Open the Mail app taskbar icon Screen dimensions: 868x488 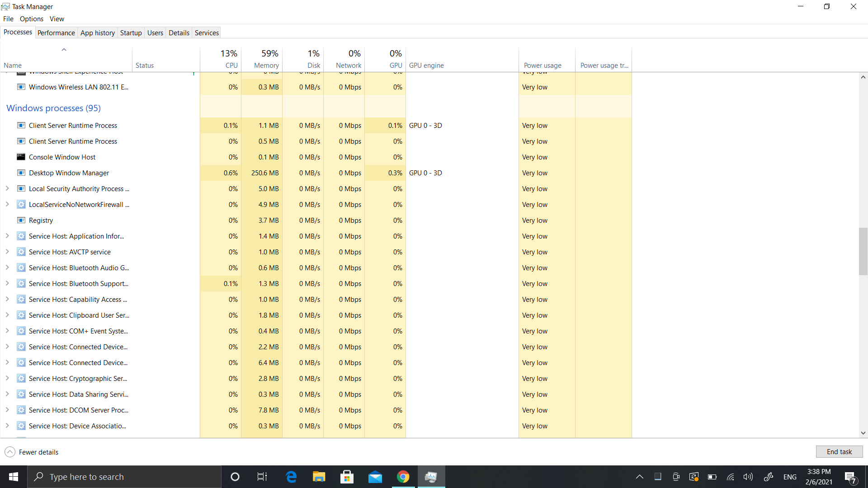coord(375,477)
